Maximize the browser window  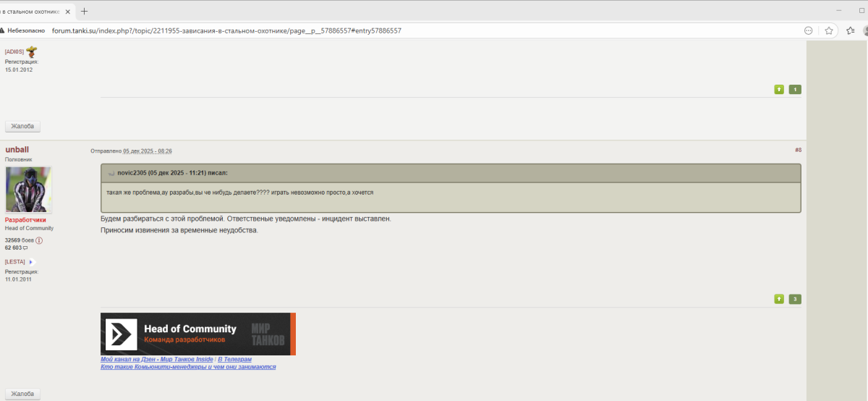point(861,11)
